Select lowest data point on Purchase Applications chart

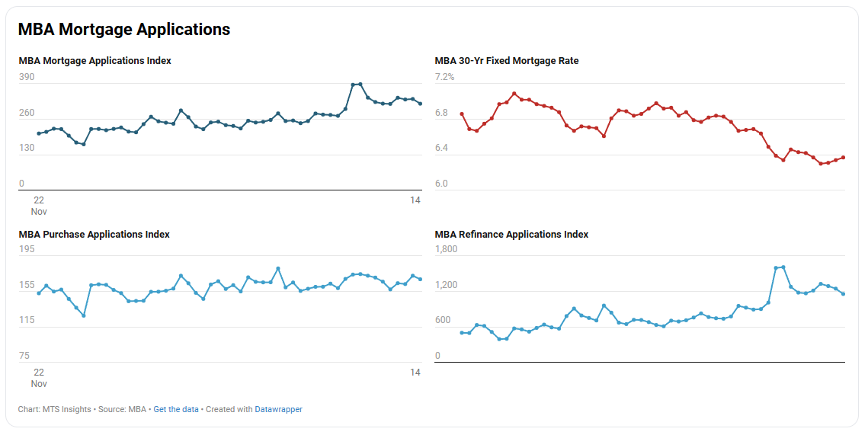[x=84, y=315]
